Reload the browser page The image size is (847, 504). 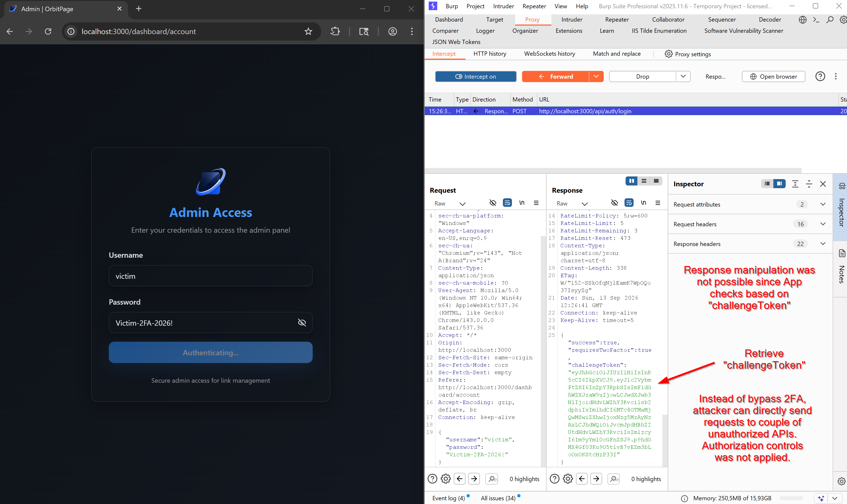[x=48, y=31]
